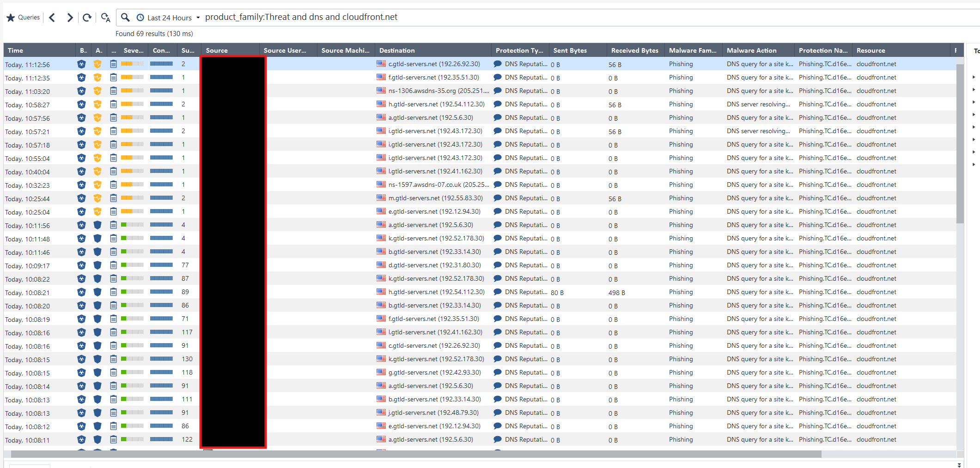Select the c.gtld-servers.net (192.26.92.30) first row
980x468 pixels.
click(481, 64)
